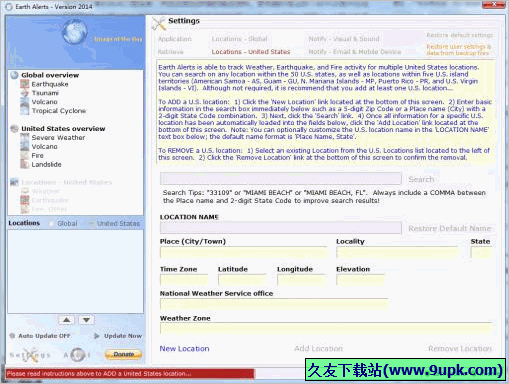Click the Restore default settings link

(459, 35)
